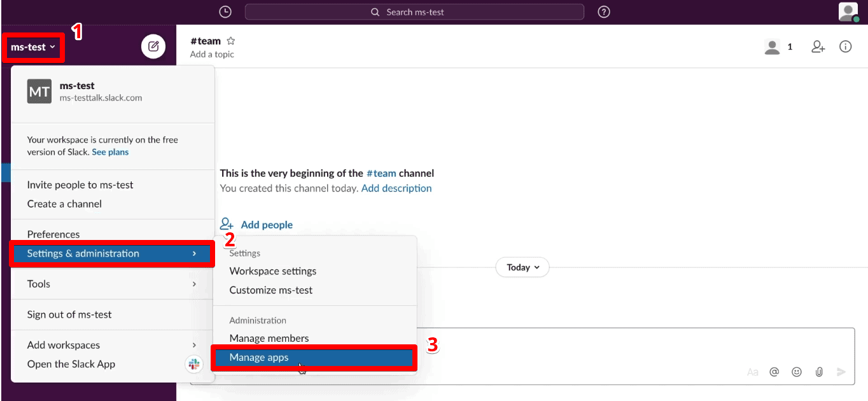
Task: Click the See plans link
Action: click(110, 151)
